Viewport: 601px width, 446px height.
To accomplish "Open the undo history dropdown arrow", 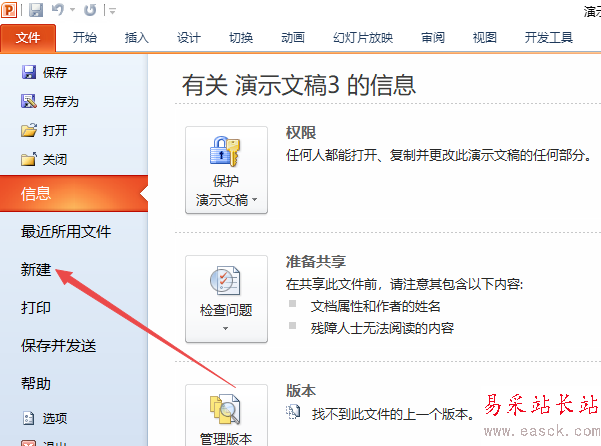I will (72, 10).
